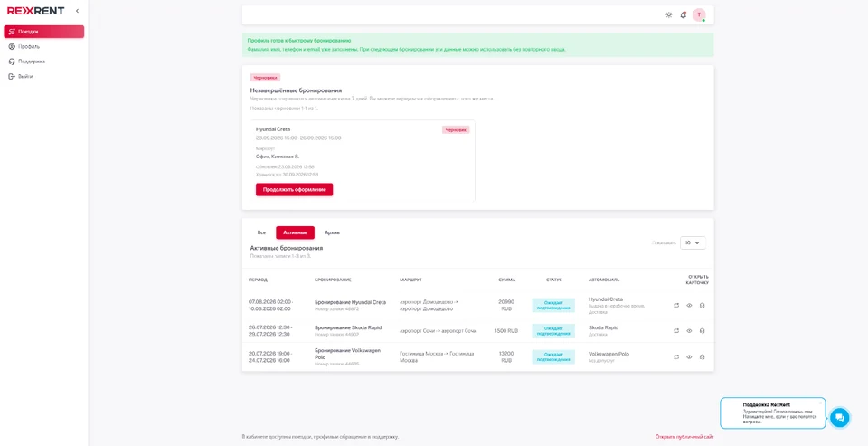The width and height of the screenshot is (868, 446).
Task: Close the Поддержка RexRent chat popup
Action: pos(820,403)
